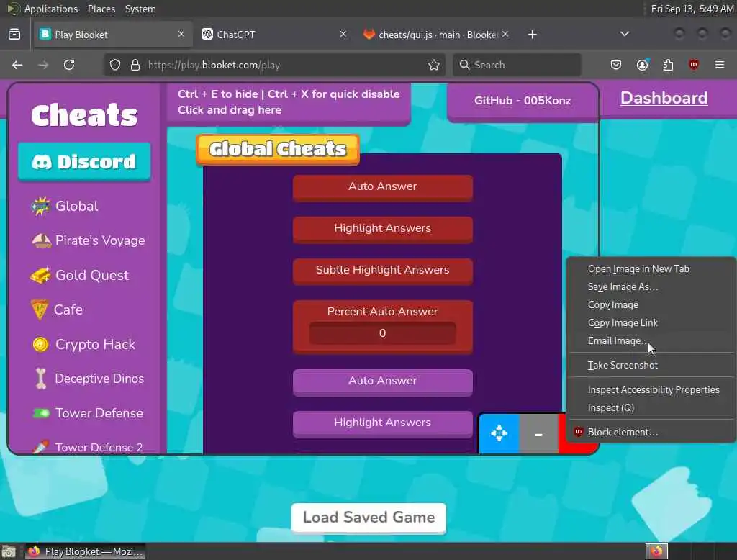
Task: Open the Firefox hamburger menu
Action: pyautogui.click(x=720, y=65)
